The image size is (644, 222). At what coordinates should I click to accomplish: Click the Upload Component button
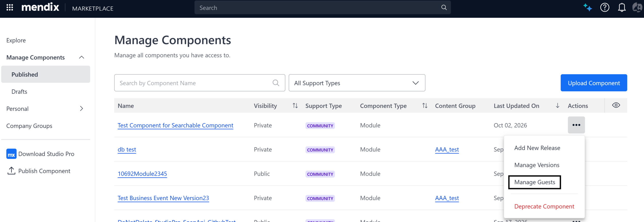594,83
